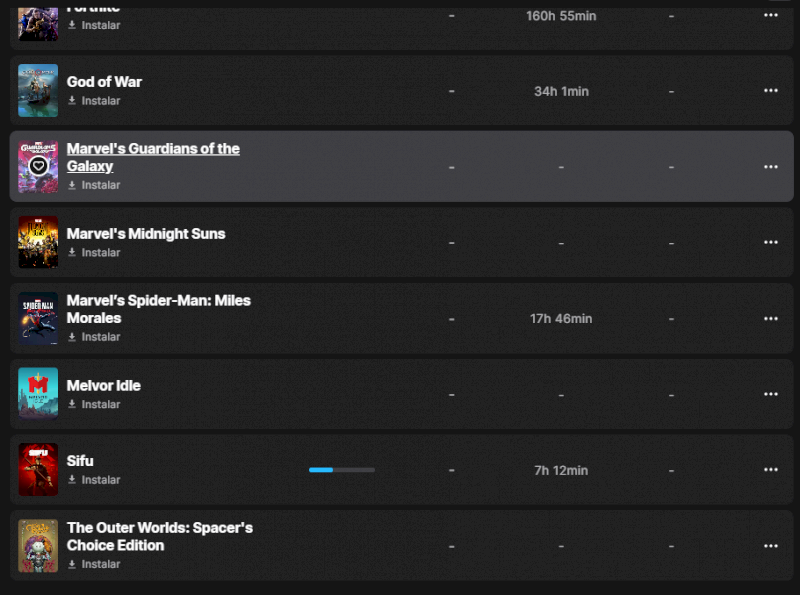
Task: Click Instalar under Sifu
Action: coord(94,480)
